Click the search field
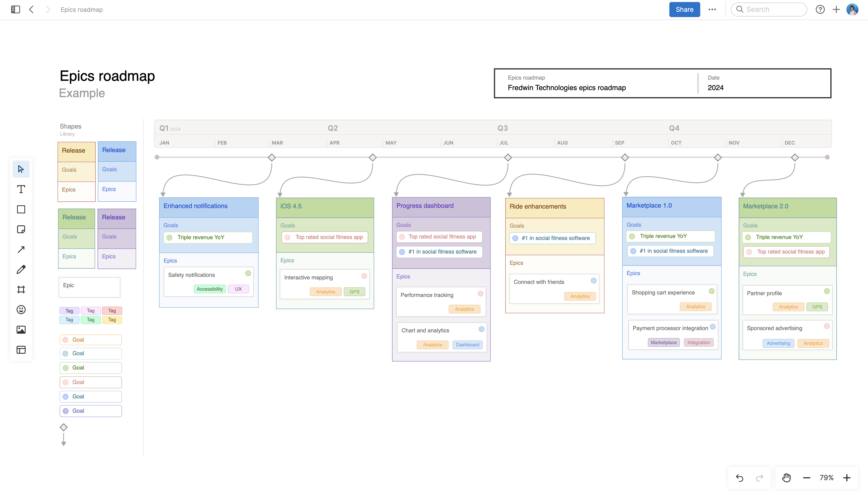The width and height of the screenshot is (868, 499). coord(769,9)
